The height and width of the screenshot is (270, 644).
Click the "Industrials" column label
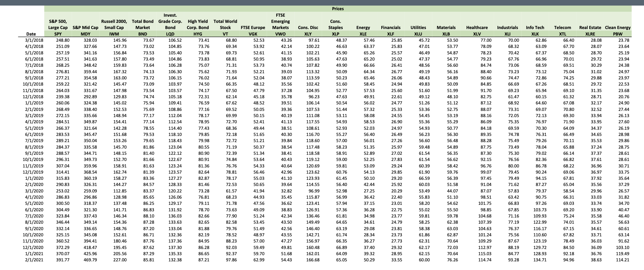(507, 27)
